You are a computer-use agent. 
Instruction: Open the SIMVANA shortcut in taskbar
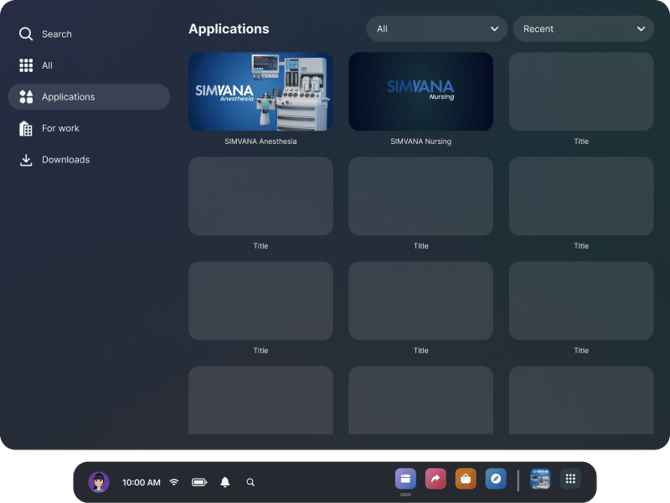(x=540, y=479)
